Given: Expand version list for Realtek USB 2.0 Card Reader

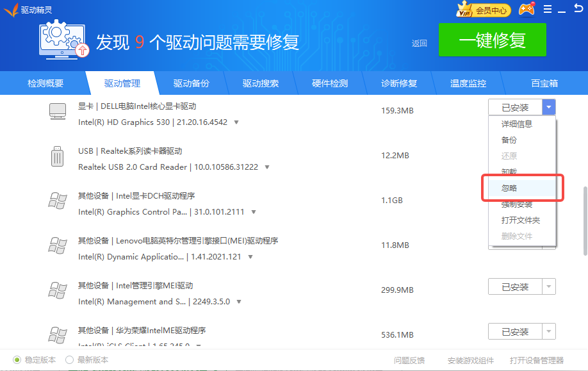Looking at the screenshot, I should click(x=266, y=167).
